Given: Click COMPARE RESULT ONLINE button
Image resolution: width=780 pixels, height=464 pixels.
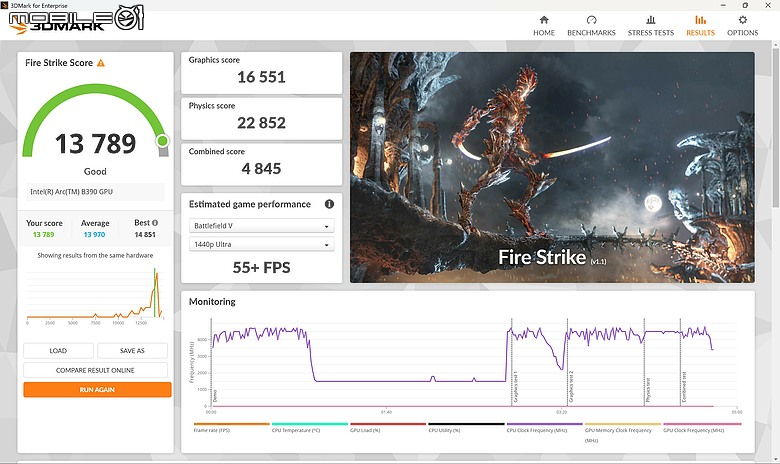Looking at the screenshot, I should [95, 370].
